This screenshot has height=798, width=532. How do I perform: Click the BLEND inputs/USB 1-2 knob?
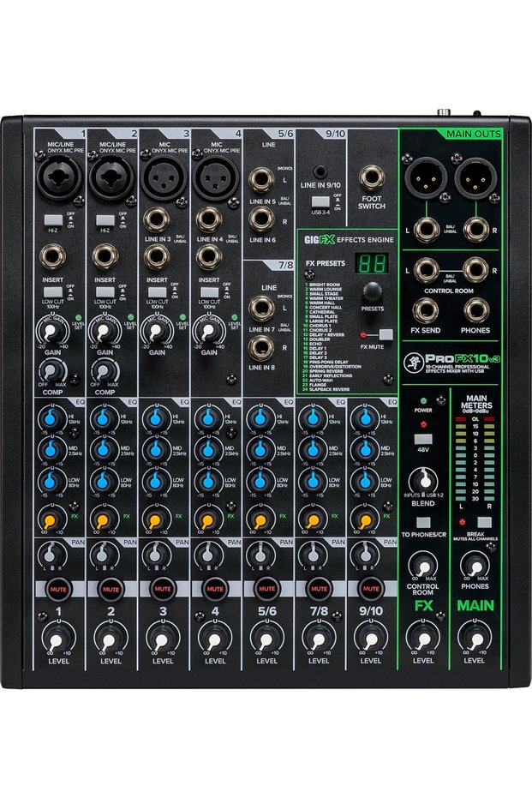click(423, 482)
